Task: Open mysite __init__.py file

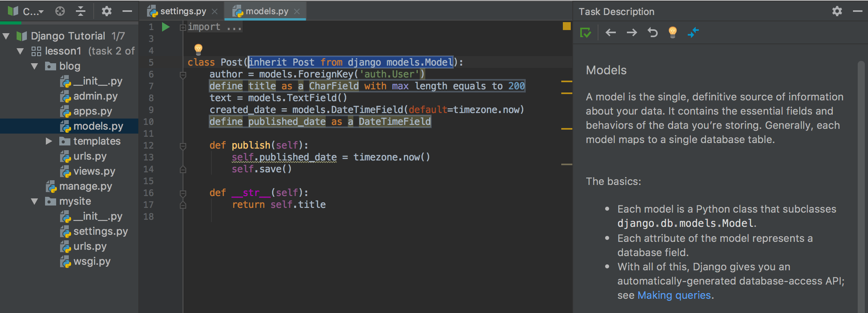Action: coord(91,217)
